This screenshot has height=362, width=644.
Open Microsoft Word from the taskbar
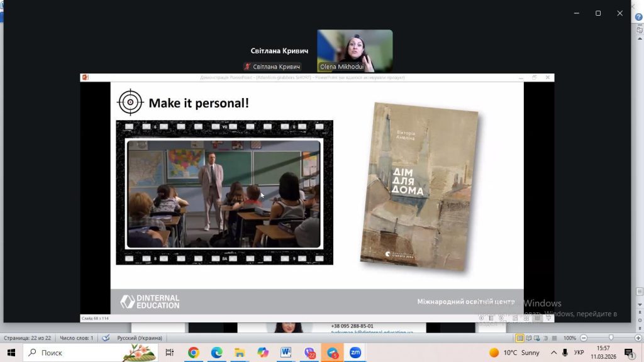click(x=286, y=353)
